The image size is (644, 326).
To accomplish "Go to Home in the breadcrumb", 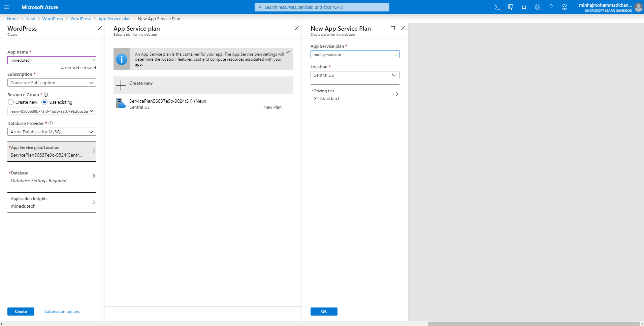I will pos(13,19).
